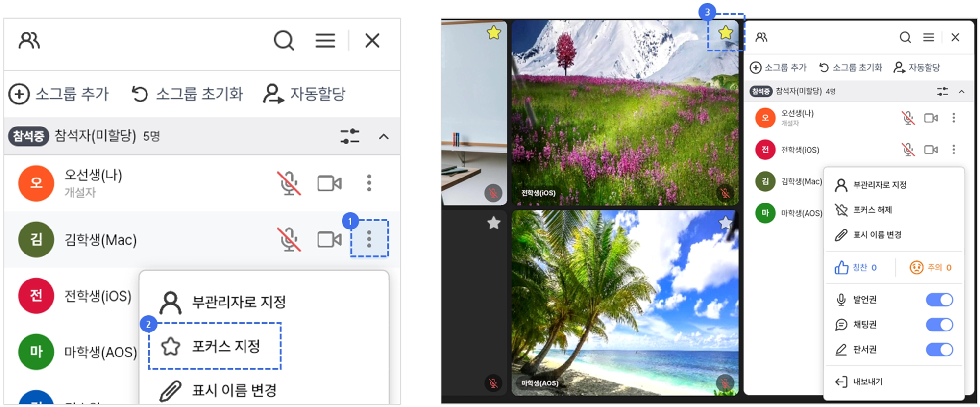Open the hamburger menu in the 4명 panel
Screen dimensions: 980x407
pos(929,37)
